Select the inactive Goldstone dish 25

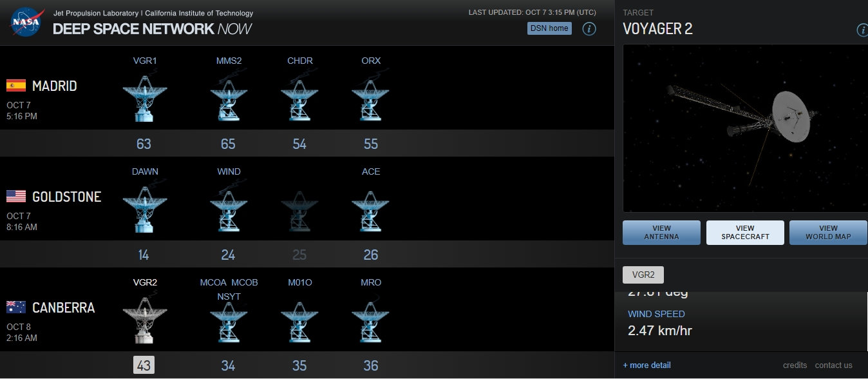pyautogui.click(x=299, y=211)
